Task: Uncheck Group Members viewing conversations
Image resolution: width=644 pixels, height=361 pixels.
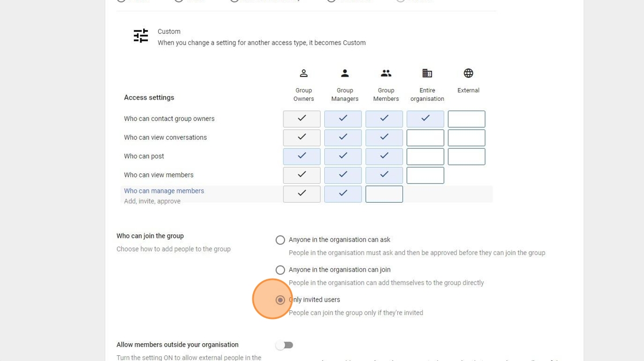Action: tap(384, 138)
